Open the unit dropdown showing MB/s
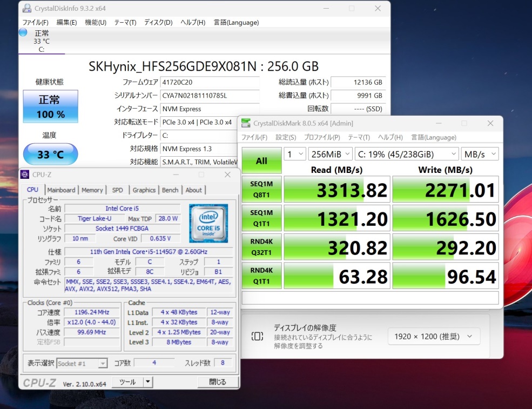The image size is (532, 409). tap(480, 154)
